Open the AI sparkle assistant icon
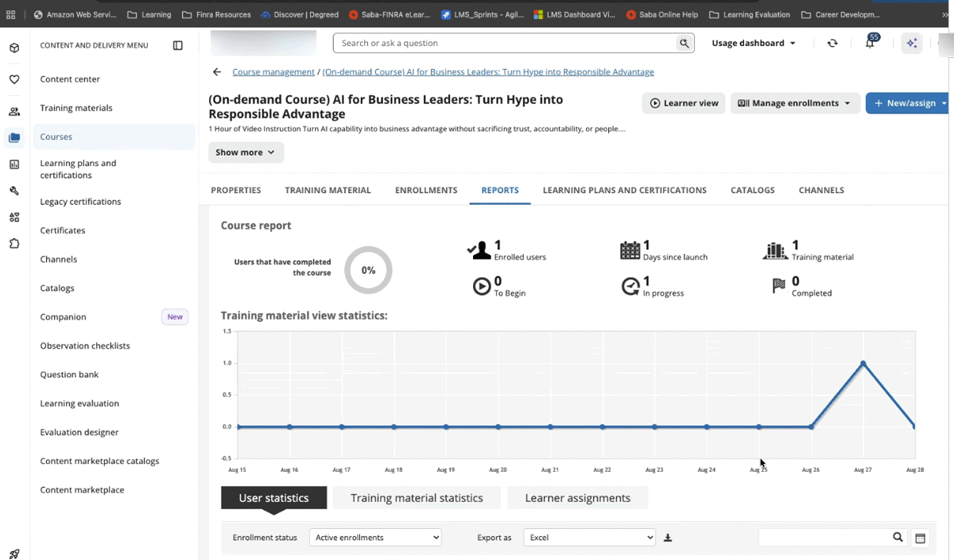 click(x=912, y=43)
